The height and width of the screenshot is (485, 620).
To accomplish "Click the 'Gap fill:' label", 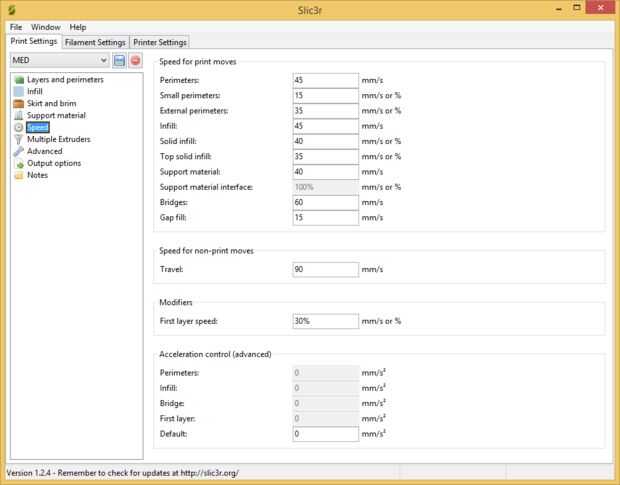I will tap(173, 218).
